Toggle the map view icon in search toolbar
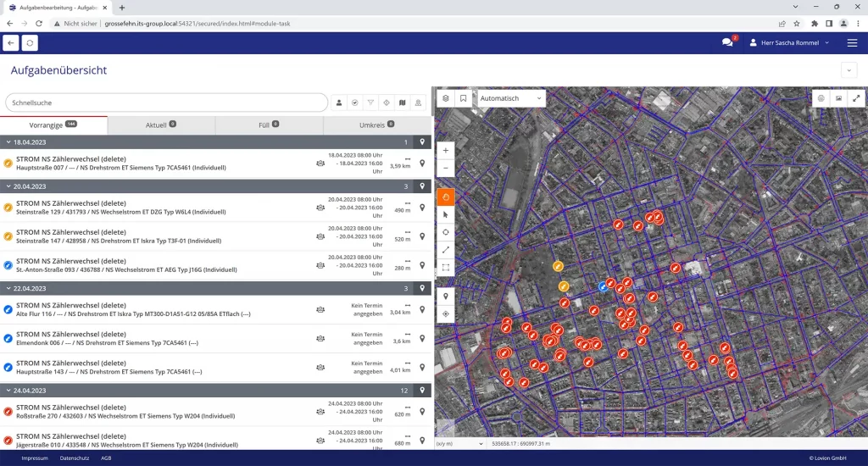Image resolution: width=868 pixels, height=466 pixels. click(x=403, y=103)
